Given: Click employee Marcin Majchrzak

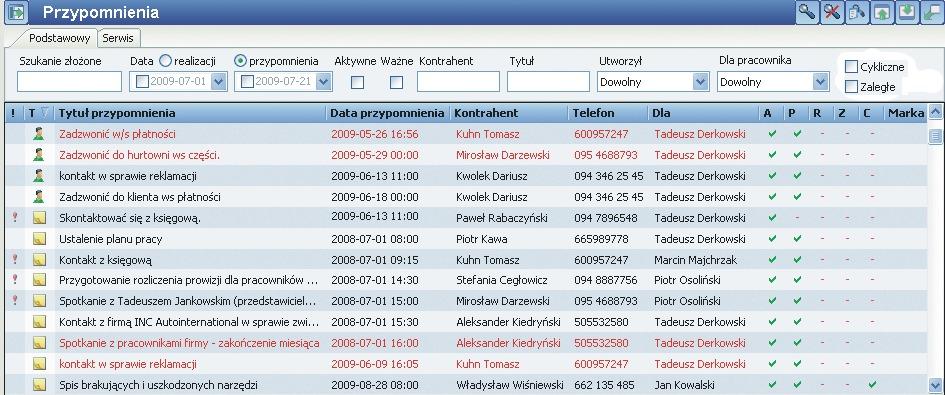Looking at the screenshot, I should [695, 260].
